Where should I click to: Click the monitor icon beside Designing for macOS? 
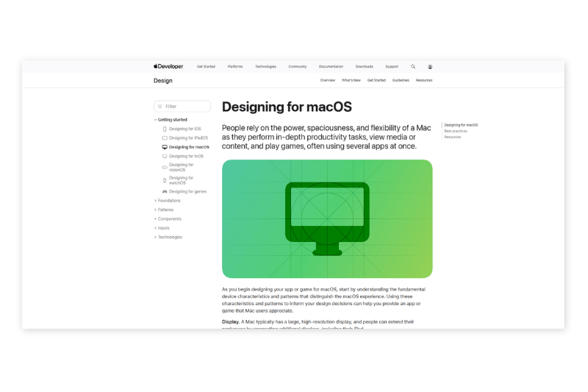click(x=165, y=147)
